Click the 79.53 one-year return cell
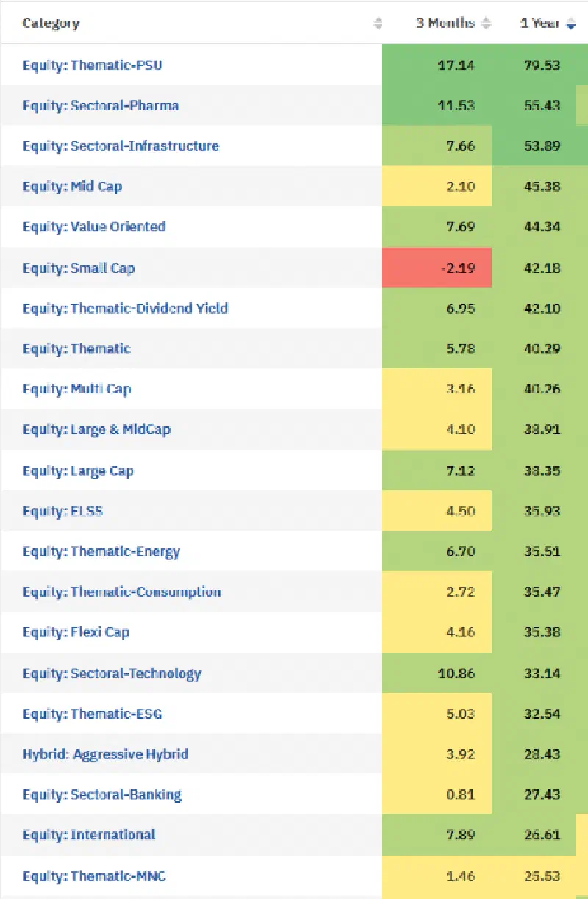Screen dimensions: 588x899 tap(540, 65)
